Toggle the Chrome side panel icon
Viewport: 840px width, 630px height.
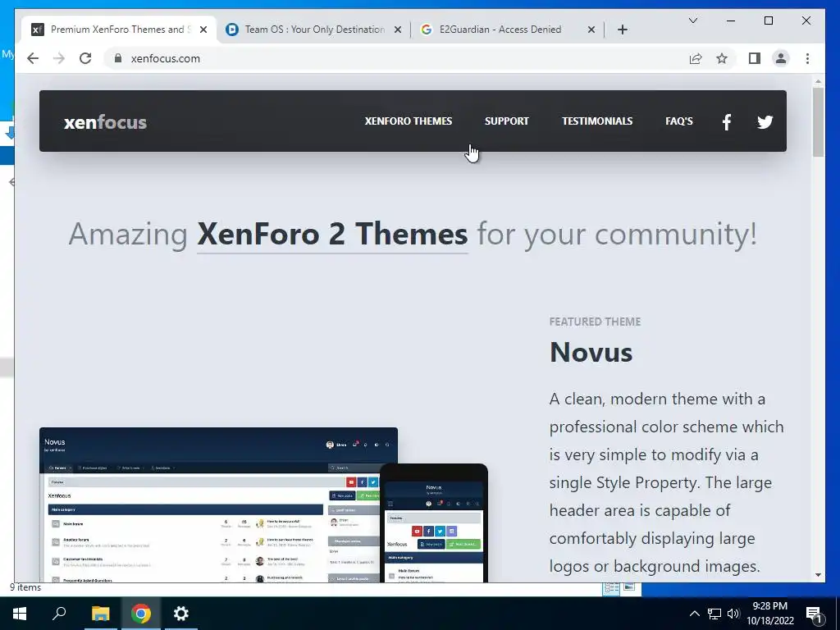[x=755, y=58]
